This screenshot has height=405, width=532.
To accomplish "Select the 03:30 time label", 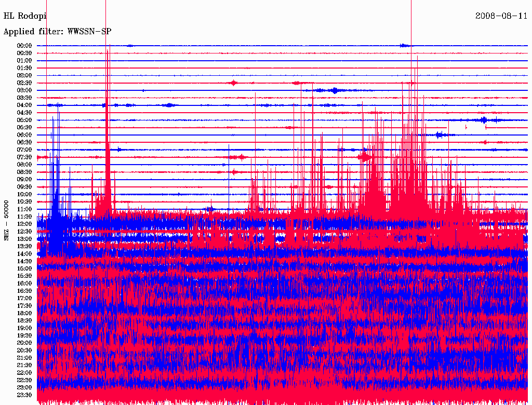I will [24, 98].
